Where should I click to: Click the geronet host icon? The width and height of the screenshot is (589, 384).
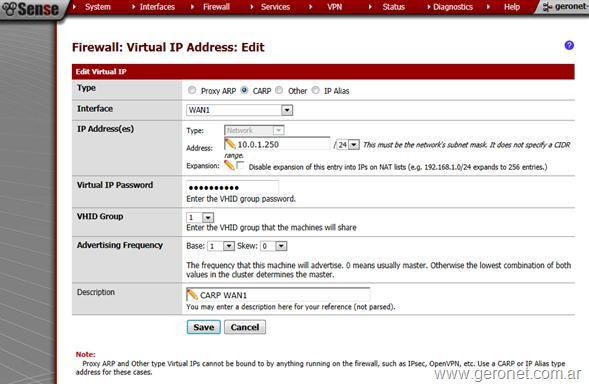pos(547,7)
